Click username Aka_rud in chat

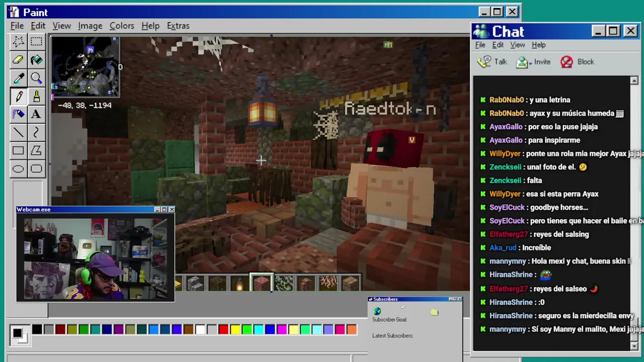(x=503, y=248)
